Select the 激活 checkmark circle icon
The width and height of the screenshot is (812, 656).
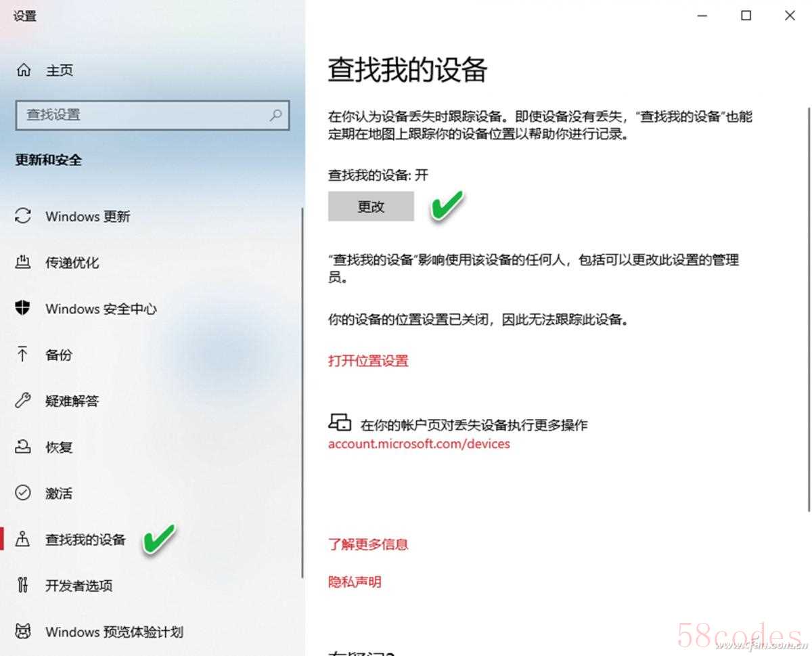pyautogui.click(x=23, y=493)
